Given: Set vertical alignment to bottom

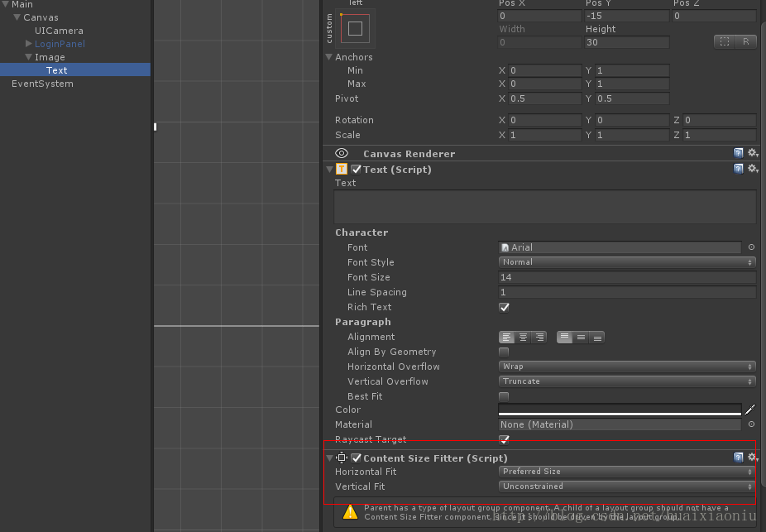Looking at the screenshot, I should coord(597,337).
